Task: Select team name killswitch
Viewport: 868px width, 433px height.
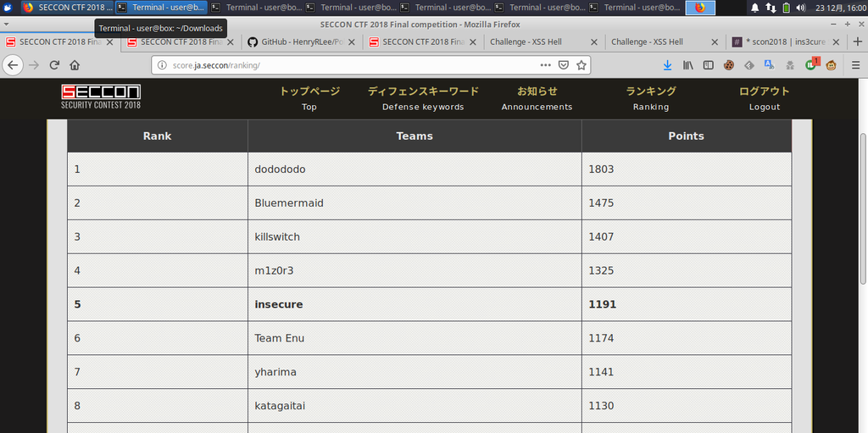Action: pyautogui.click(x=277, y=237)
